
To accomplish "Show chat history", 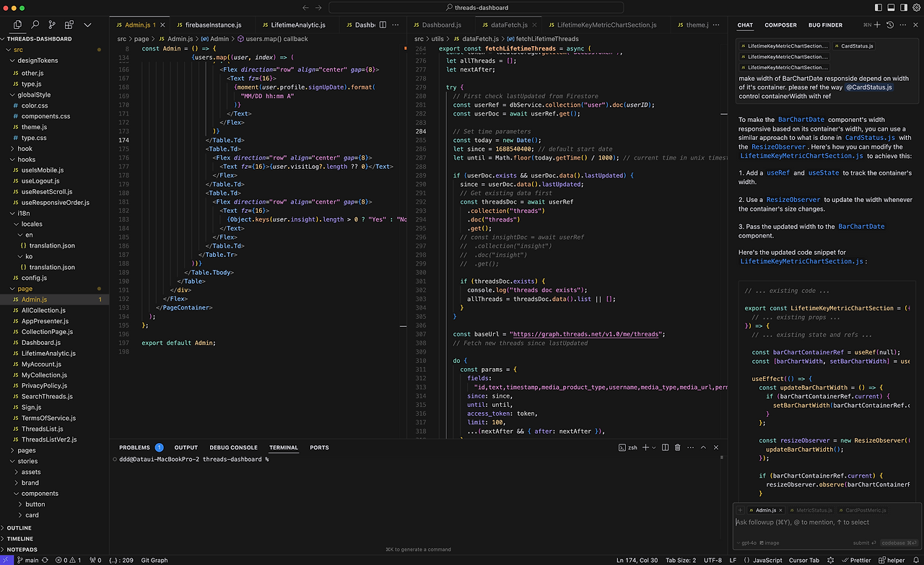I will click(890, 25).
